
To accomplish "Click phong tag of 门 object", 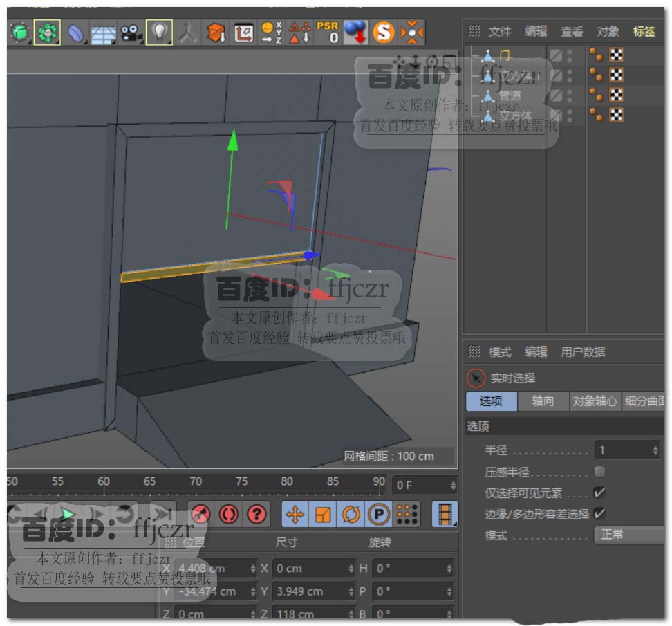I will (x=596, y=55).
